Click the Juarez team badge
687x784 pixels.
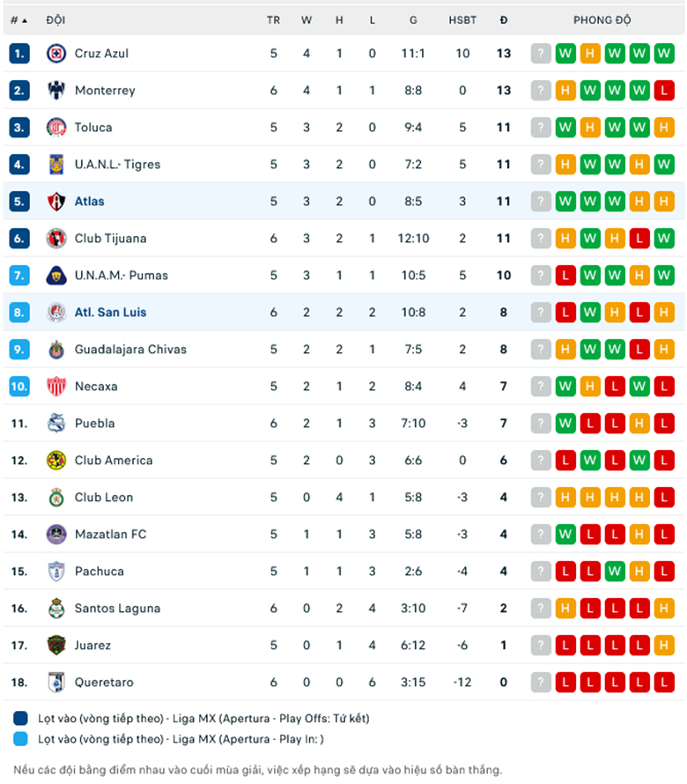[x=56, y=646]
